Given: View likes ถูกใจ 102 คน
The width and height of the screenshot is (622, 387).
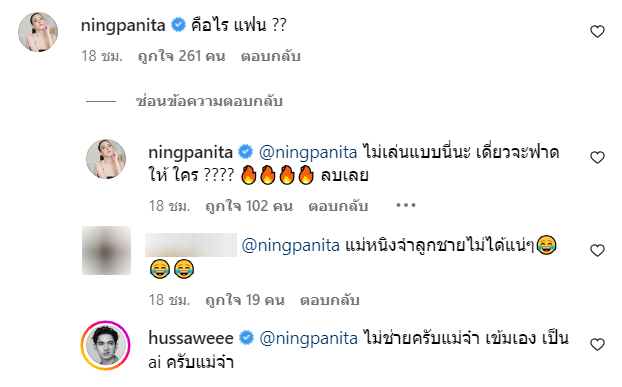Looking at the screenshot, I should coord(249,206).
